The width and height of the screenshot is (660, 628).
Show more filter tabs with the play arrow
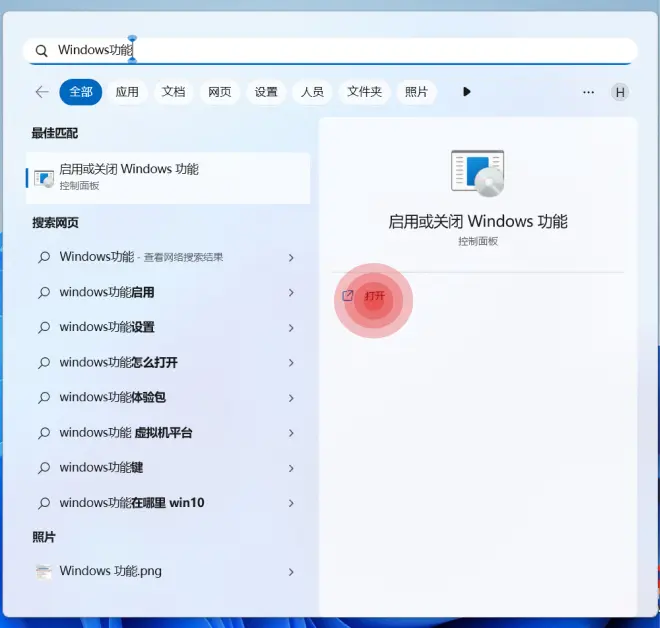[466, 92]
